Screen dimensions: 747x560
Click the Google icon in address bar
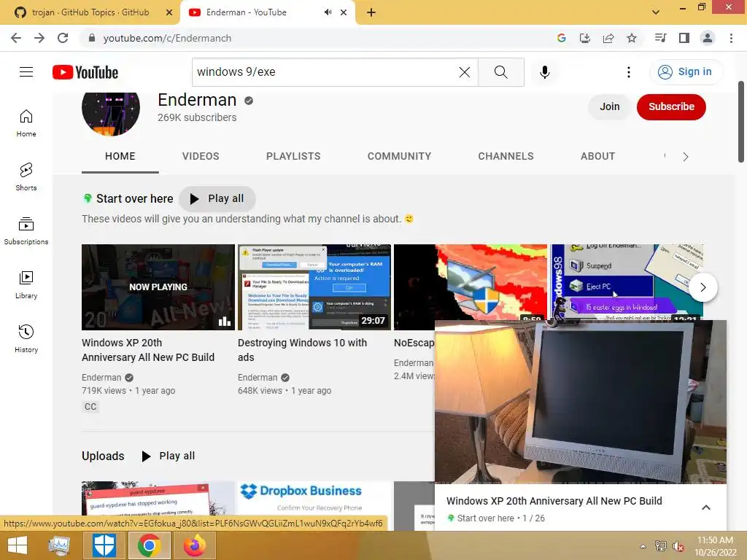tap(562, 38)
